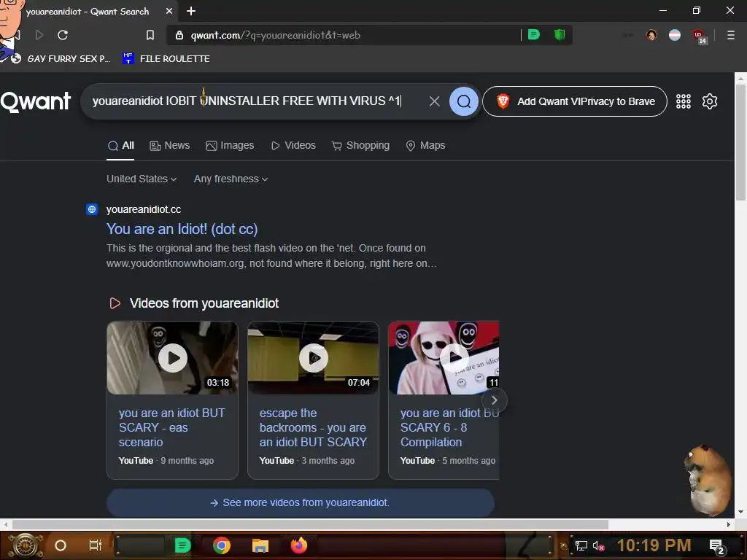
Task: Add Qwant VIPrivacy to Brave
Action: [575, 101]
